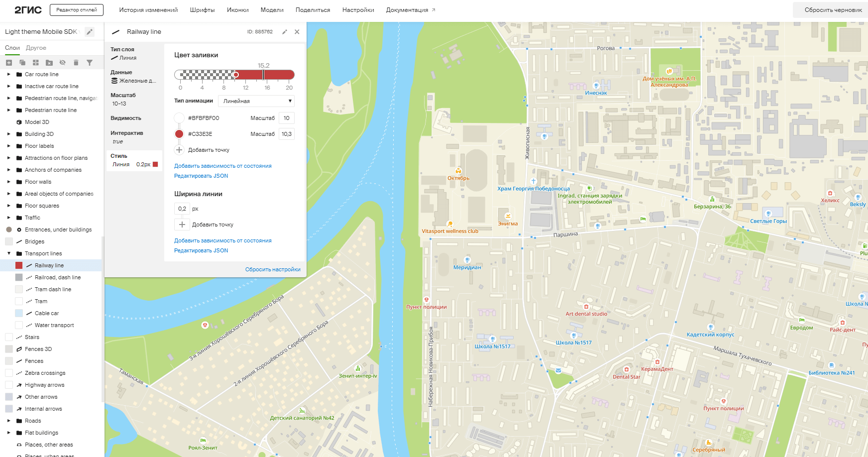Open the Настройки menu
This screenshot has width=868, height=457.
[x=358, y=10]
